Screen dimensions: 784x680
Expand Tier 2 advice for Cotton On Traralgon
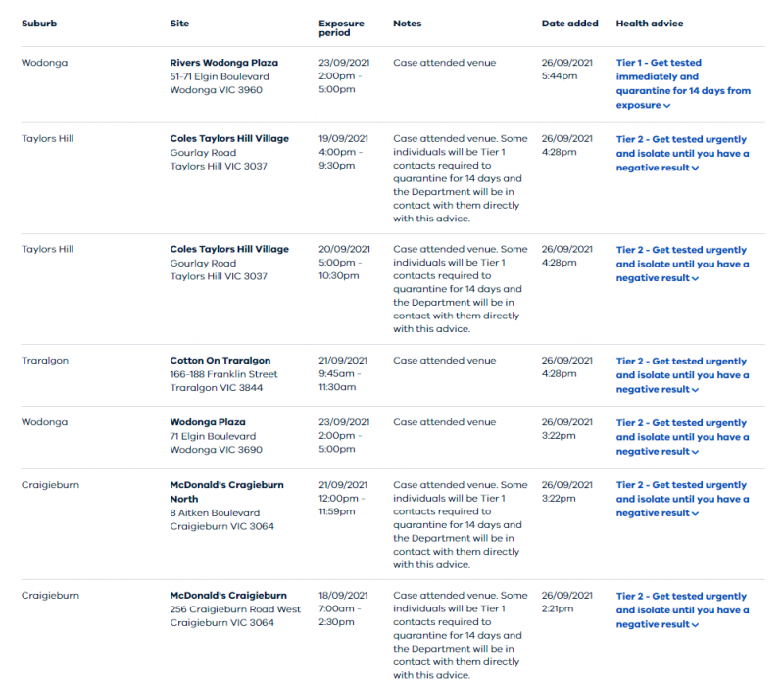click(x=682, y=375)
